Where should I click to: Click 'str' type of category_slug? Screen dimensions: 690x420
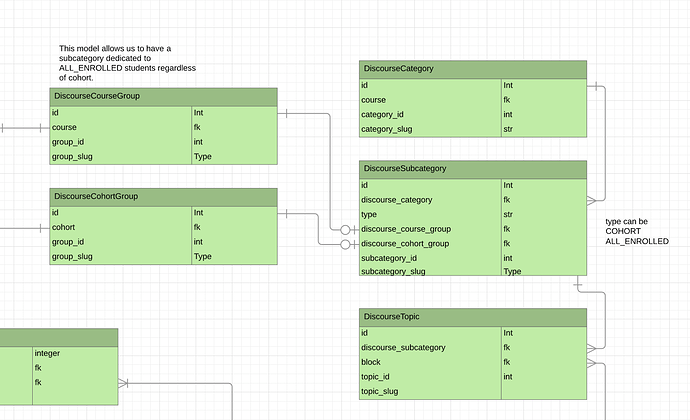[x=508, y=129]
